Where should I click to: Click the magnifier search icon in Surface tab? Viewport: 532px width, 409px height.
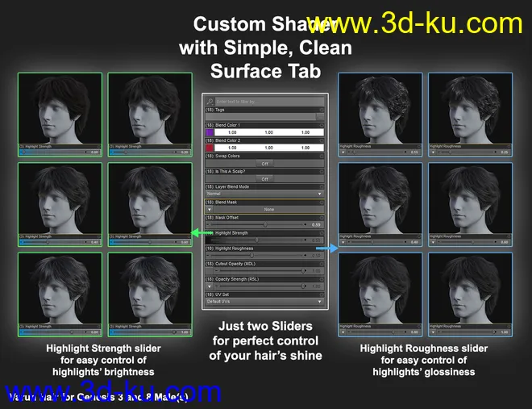[x=210, y=101]
